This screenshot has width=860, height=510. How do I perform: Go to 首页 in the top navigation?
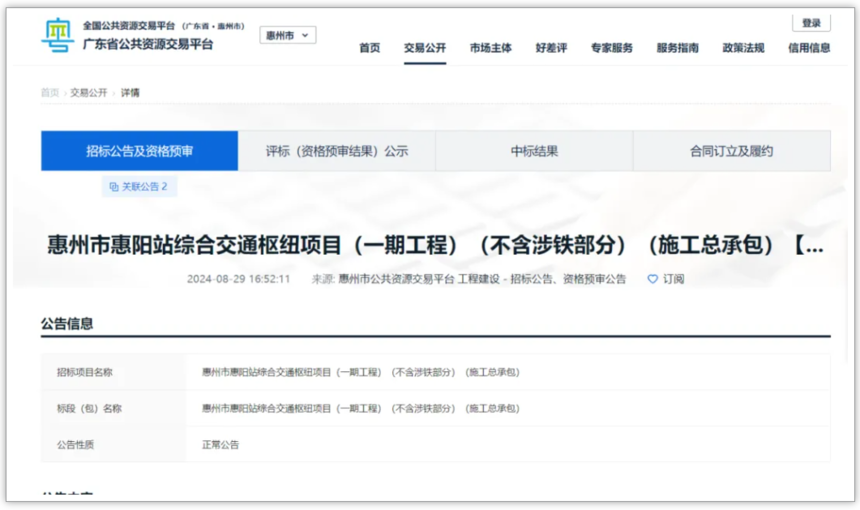point(370,48)
